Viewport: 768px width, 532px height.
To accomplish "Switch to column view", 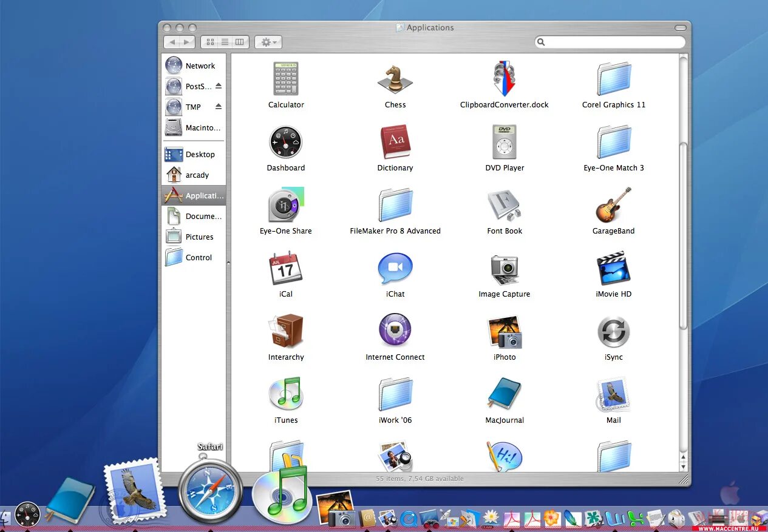I will (x=240, y=42).
